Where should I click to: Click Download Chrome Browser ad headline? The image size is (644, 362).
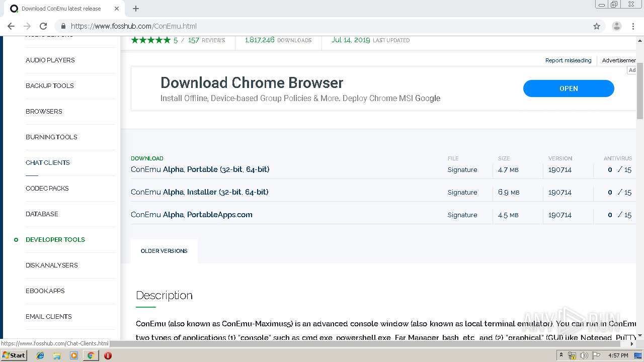click(252, 82)
